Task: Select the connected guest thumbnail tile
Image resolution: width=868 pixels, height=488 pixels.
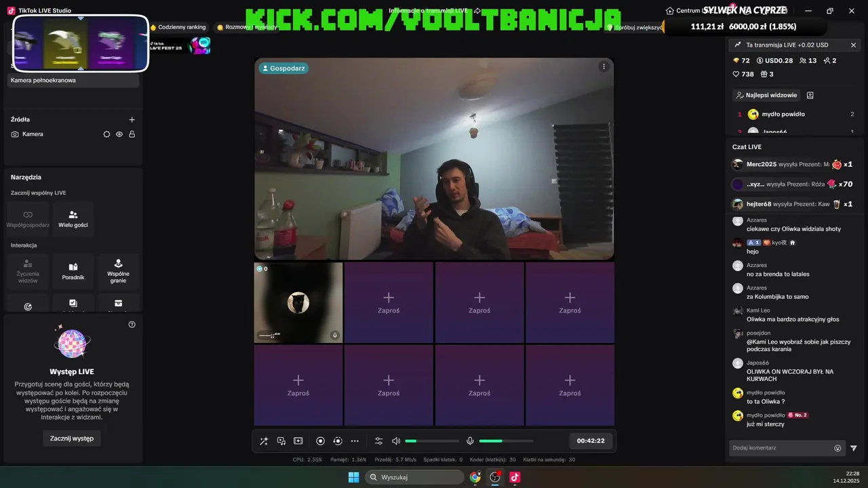Action: click(x=298, y=302)
